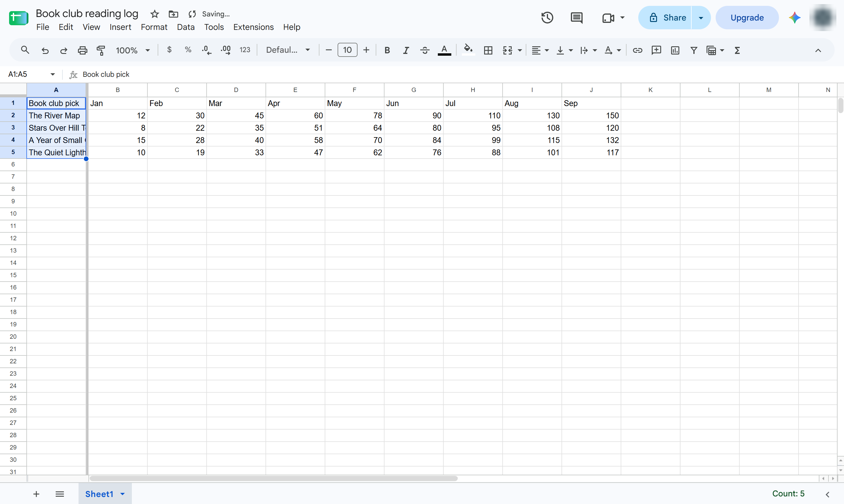Activate the paint format tool
The image size is (844, 504).
101,50
